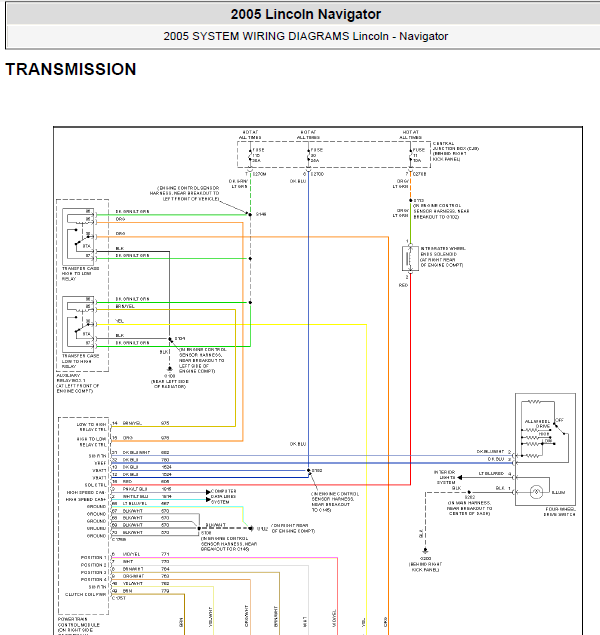Click the C270D connector label
This screenshot has width=600, height=635.
(x=317, y=174)
